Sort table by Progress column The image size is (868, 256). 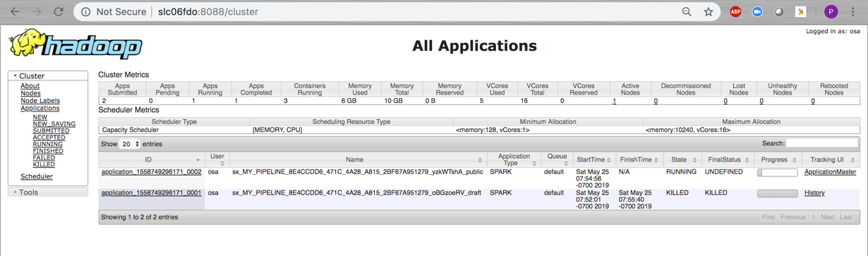tap(794, 160)
